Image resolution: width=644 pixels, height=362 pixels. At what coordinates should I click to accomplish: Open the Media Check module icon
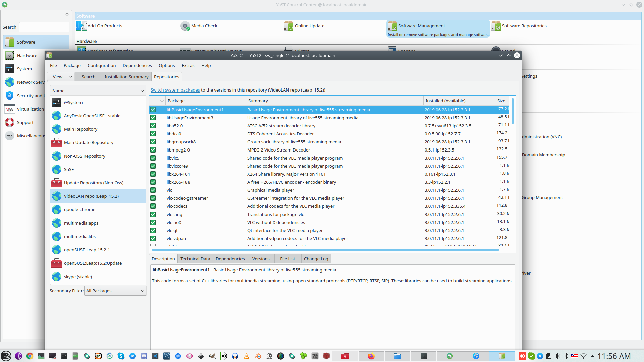click(x=185, y=26)
